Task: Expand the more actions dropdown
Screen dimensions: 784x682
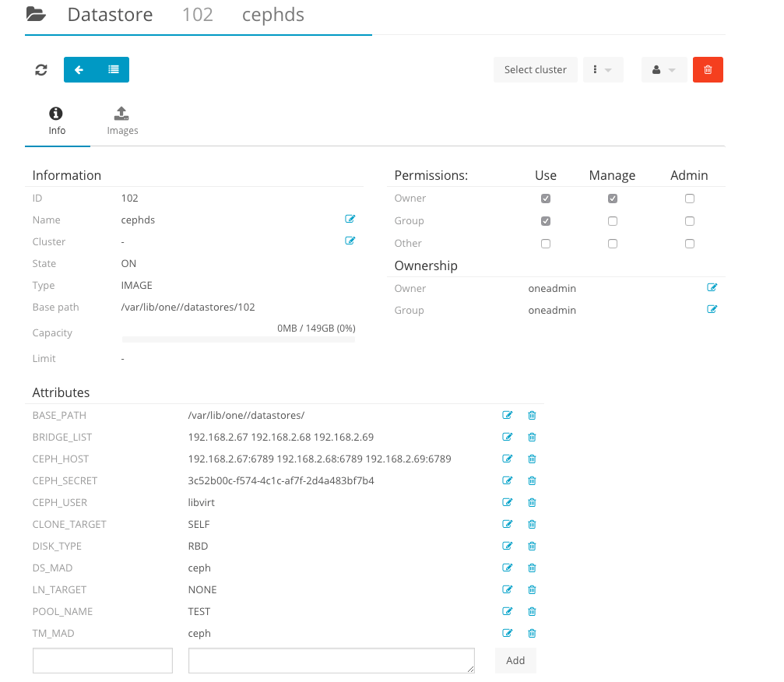Action: click(x=602, y=70)
